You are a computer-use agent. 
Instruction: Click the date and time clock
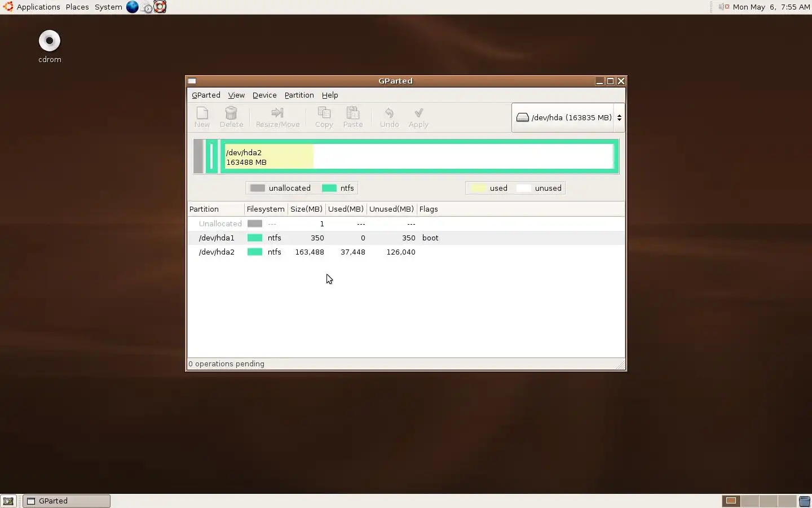point(771,7)
